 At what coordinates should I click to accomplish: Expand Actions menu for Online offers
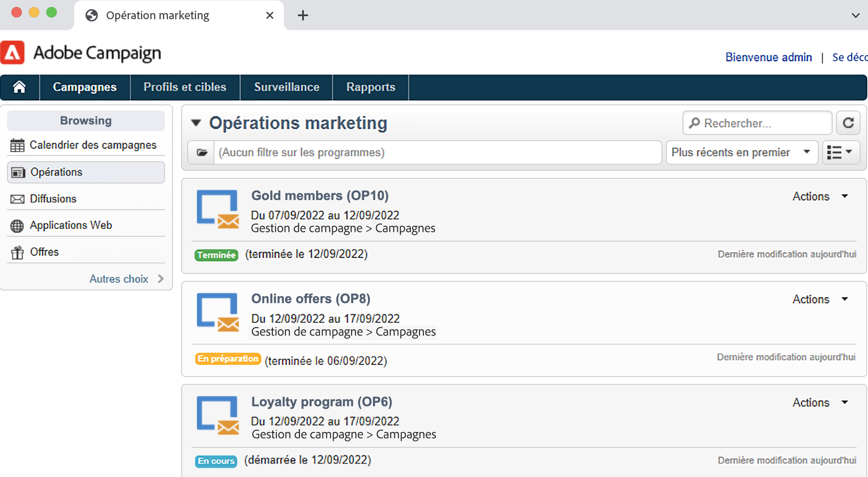(820, 300)
